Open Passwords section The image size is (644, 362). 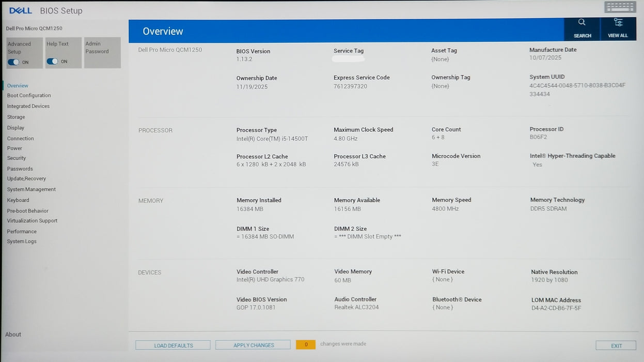20,169
